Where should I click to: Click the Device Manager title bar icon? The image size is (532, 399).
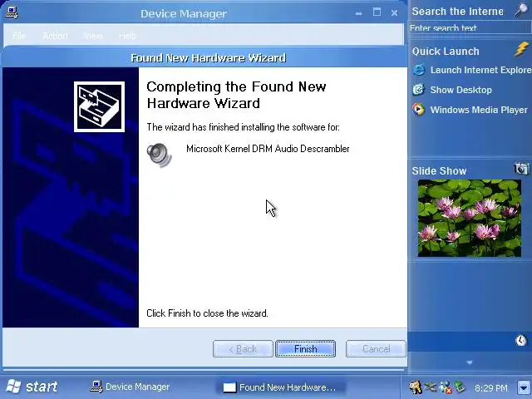point(12,12)
